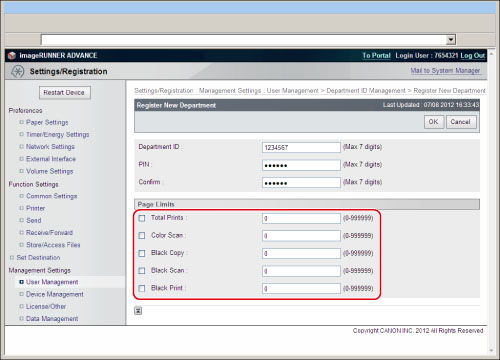Open Receive/Forward in the sidebar
The image size is (500, 360).
(49, 233)
